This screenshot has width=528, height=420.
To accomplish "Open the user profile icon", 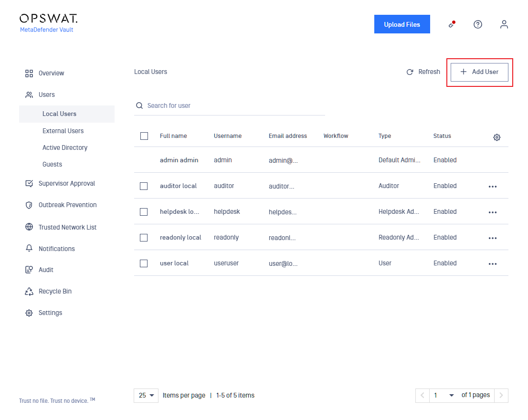I will pos(504,24).
